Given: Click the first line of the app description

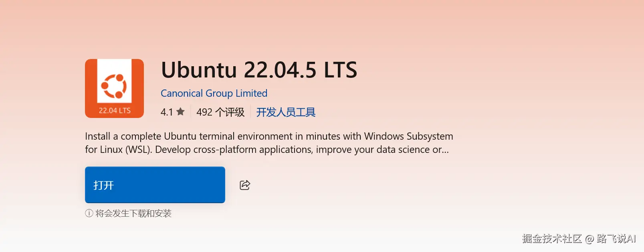Looking at the screenshot, I should click(x=269, y=136).
